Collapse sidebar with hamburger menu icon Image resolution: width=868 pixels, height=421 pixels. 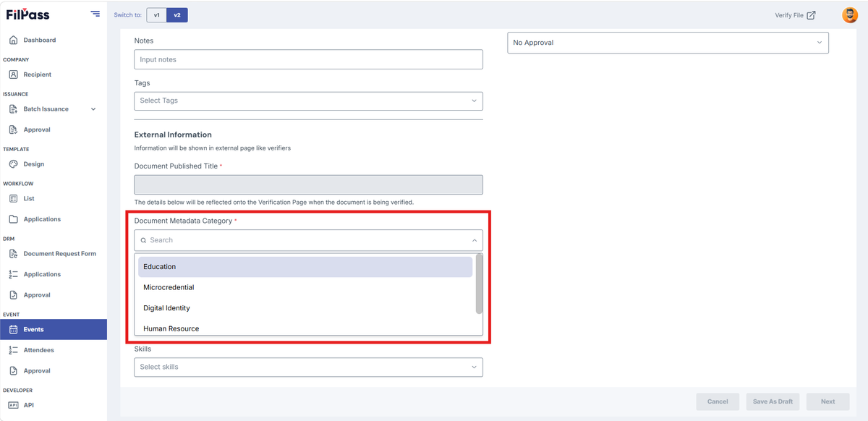tap(95, 14)
